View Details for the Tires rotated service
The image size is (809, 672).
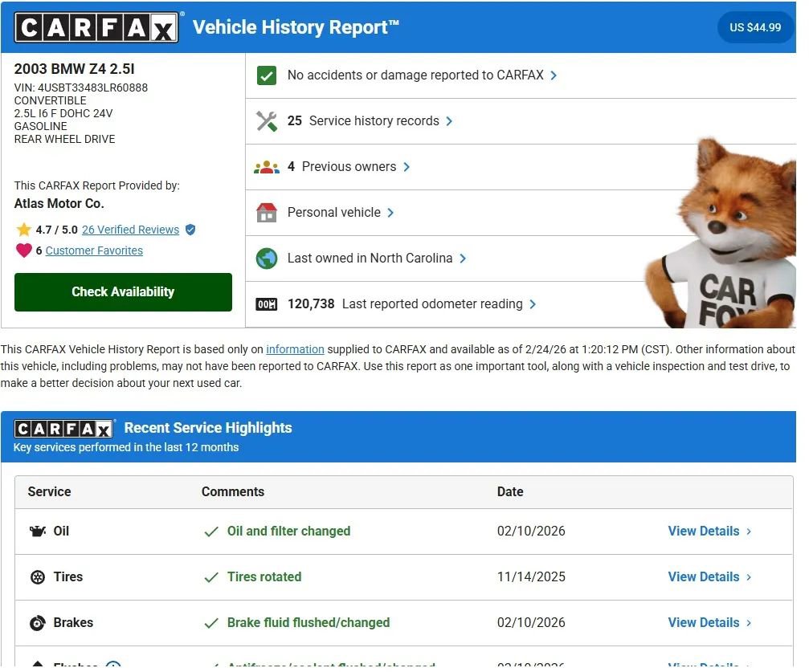704,576
